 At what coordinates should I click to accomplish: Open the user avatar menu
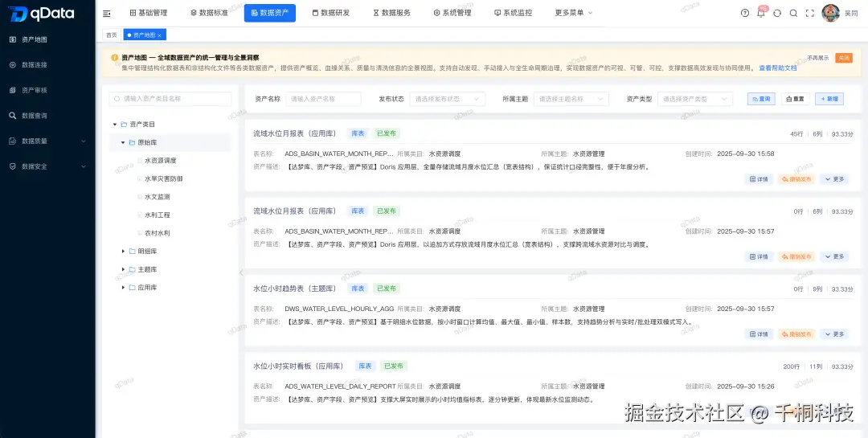pos(830,13)
